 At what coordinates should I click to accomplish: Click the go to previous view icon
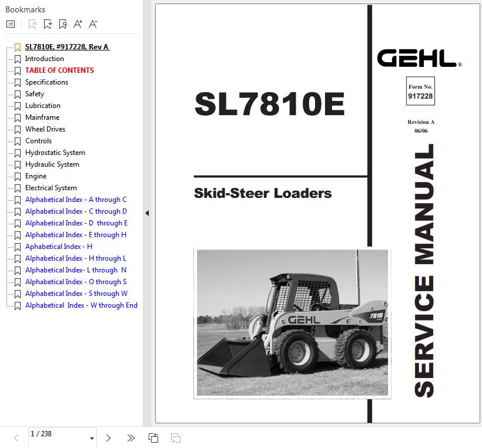coord(153,438)
